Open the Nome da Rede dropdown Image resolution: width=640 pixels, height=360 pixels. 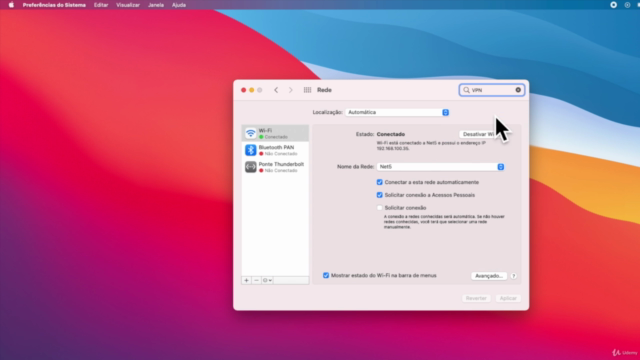[440, 167]
